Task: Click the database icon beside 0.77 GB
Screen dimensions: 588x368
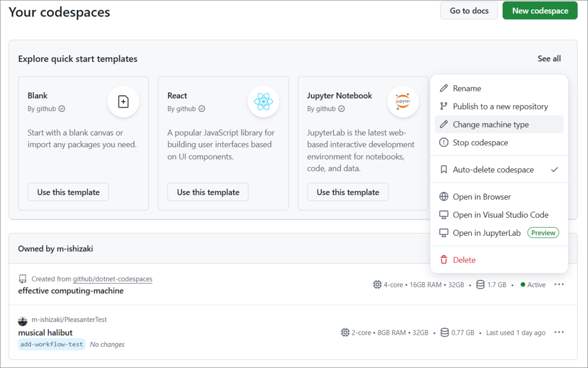Action: click(445, 333)
